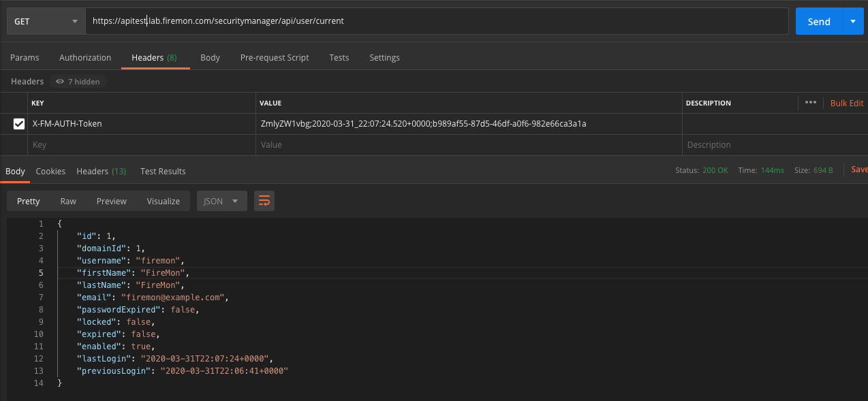Expand the Send button arrow options

(853, 21)
